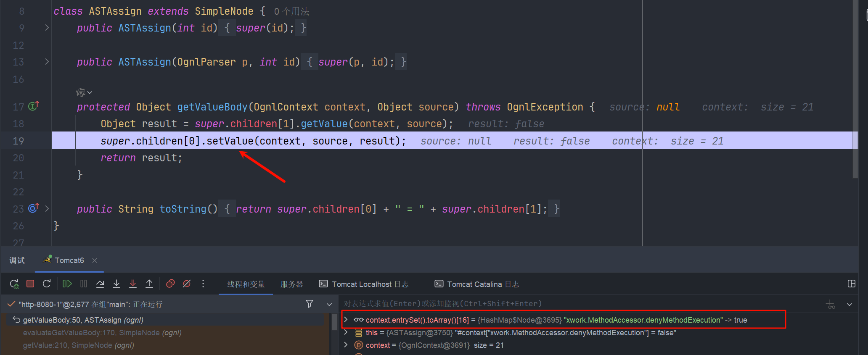
Task: Click the add watch icon
Action: point(831,304)
